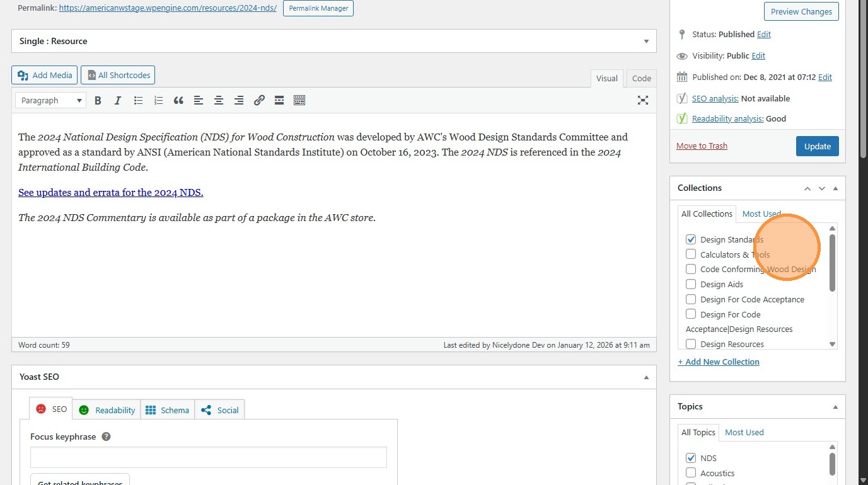Select the All Topics tab

[x=698, y=432]
